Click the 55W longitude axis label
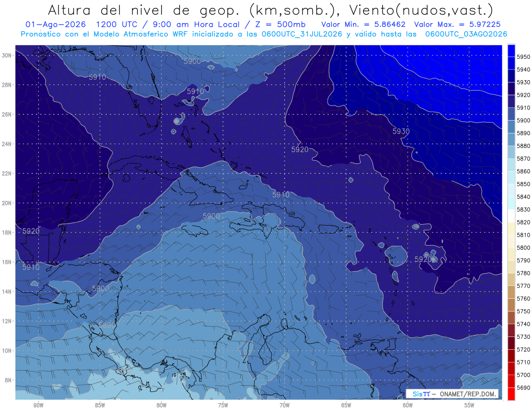Screen dimensions: 532x411 click(469, 405)
